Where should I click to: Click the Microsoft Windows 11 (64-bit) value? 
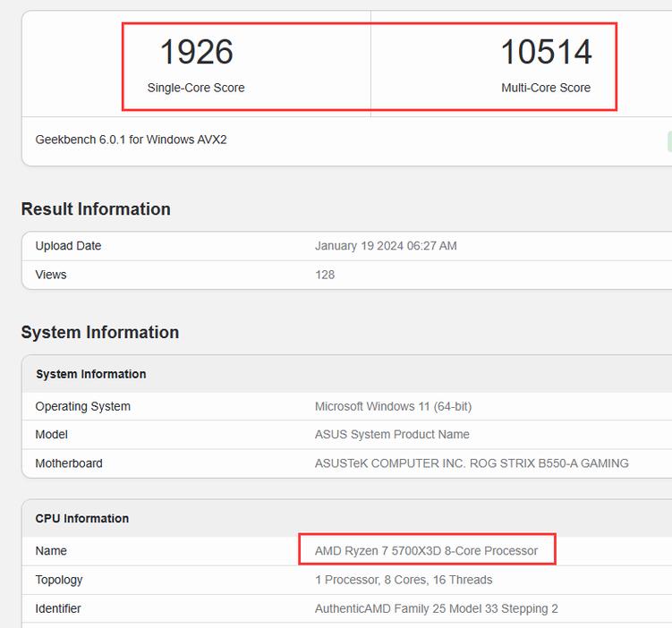click(x=393, y=406)
